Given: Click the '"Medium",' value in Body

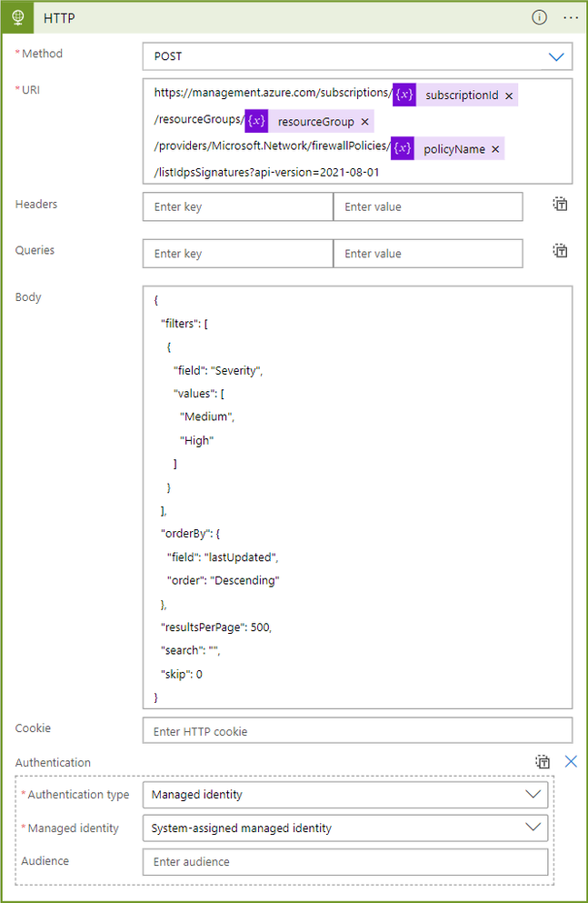Looking at the screenshot, I should pos(207,417).
